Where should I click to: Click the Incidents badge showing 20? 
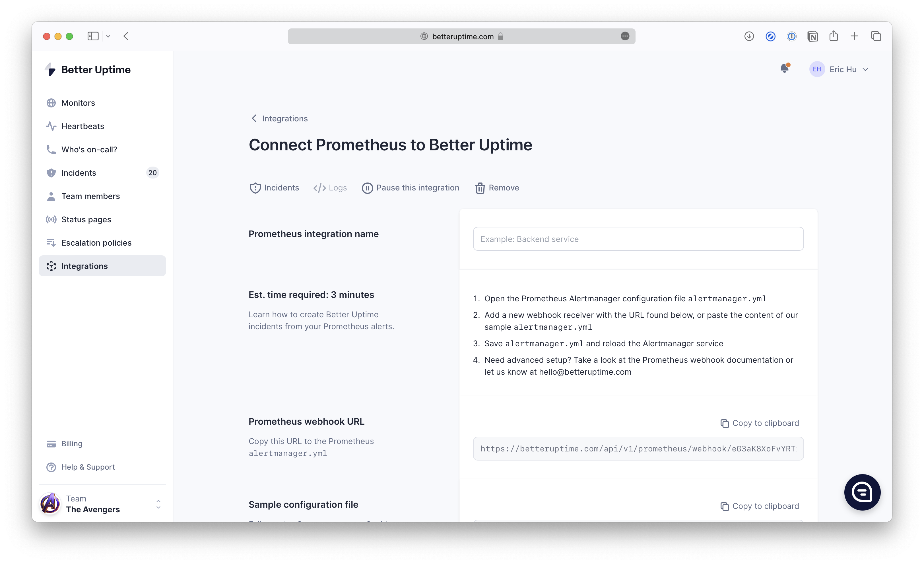152,173
